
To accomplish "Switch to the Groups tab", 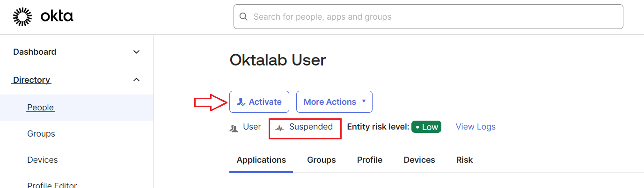I will pyautogui.click(x=321, y=160).
